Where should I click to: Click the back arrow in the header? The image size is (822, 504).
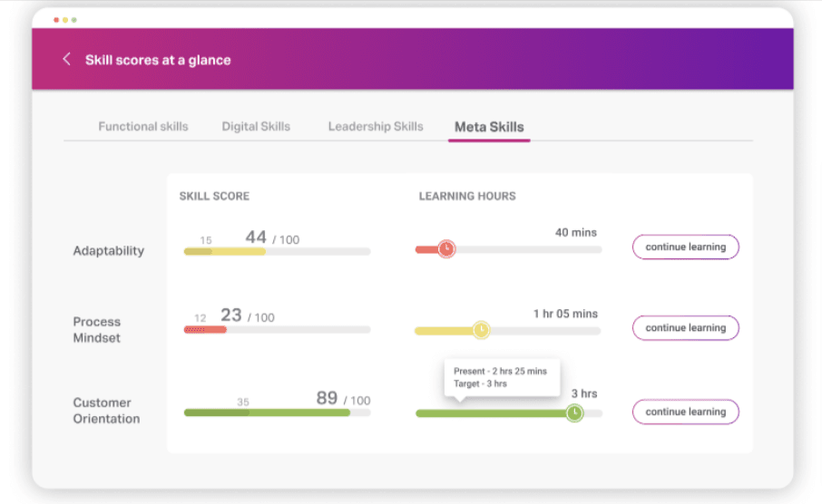tap(66, 60)
